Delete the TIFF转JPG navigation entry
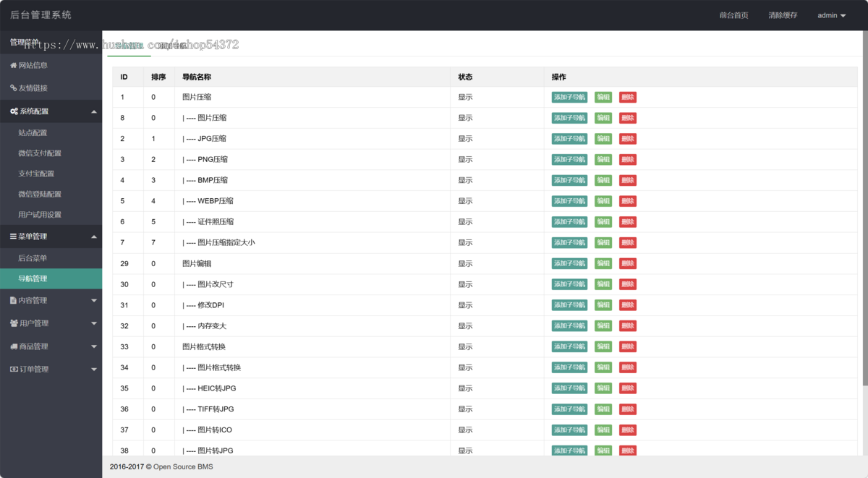The width and height of the screenshot is (868, 478). 628,409
